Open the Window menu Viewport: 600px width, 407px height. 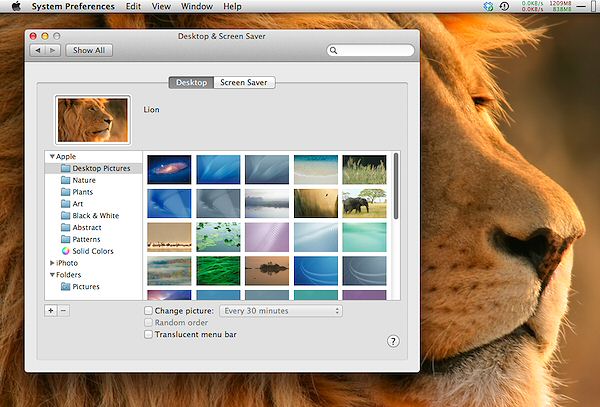click(x=197, y=7)
